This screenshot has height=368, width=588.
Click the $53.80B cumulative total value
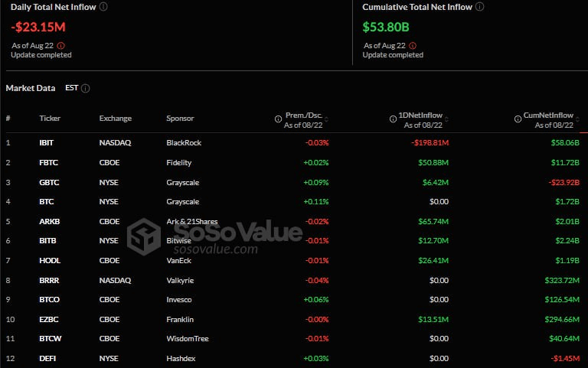pyautogui.click(x=386, y=27)
